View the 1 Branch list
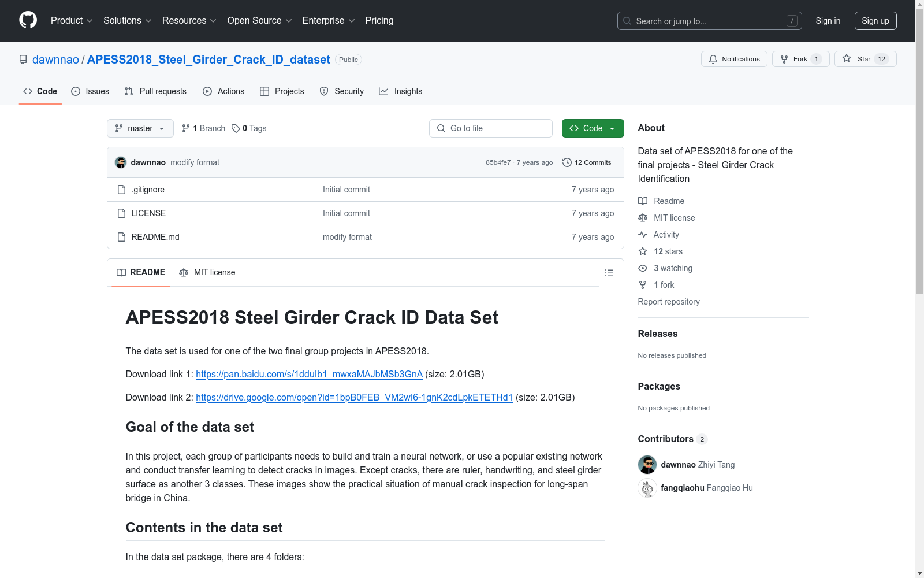 click(x=203, y=128)
